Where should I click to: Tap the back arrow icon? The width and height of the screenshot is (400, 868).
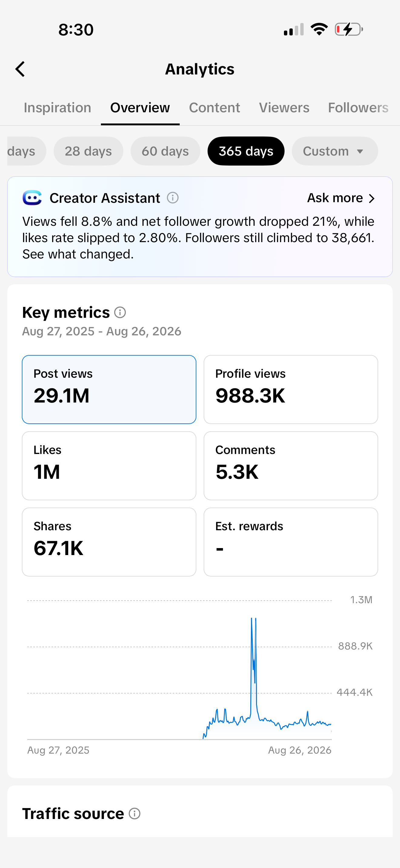click(x=20, y=69)
